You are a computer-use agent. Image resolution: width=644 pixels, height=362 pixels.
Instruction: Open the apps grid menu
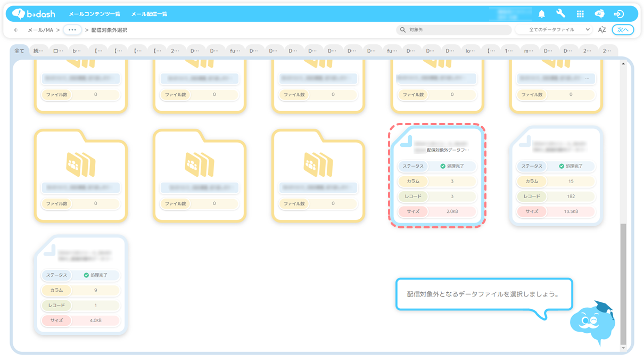[x=580, y=14]
